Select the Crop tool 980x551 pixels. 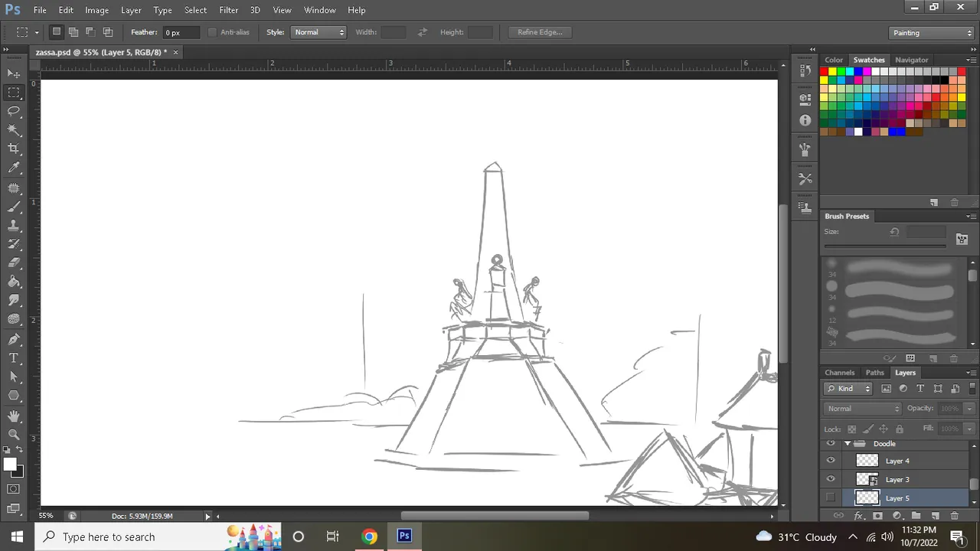point(14,149)
